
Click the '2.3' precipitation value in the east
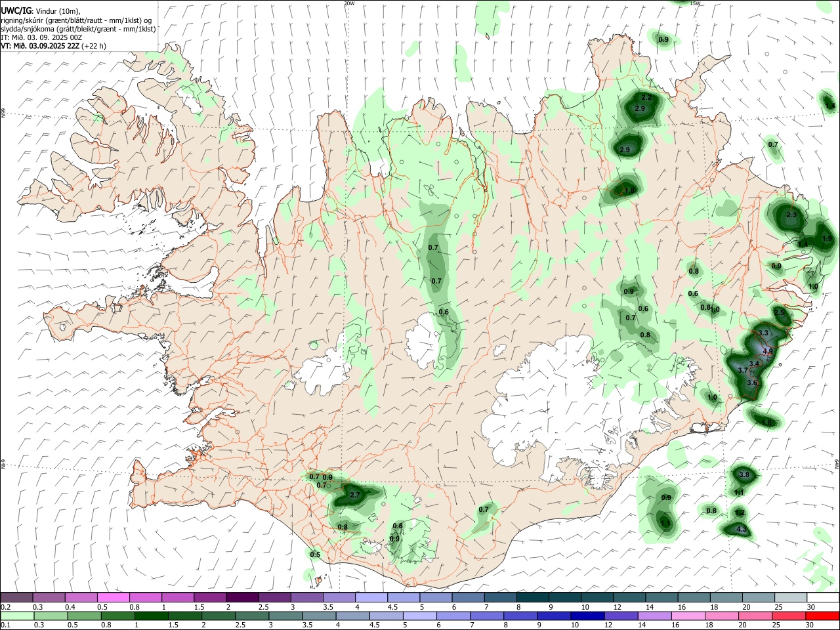click(791, 215)
